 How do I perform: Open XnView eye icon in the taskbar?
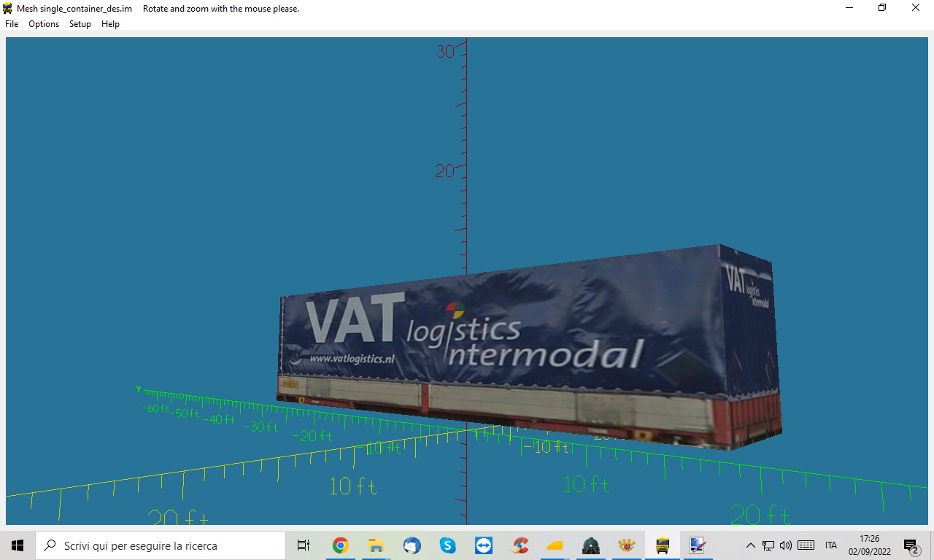(x=627, y=545)
